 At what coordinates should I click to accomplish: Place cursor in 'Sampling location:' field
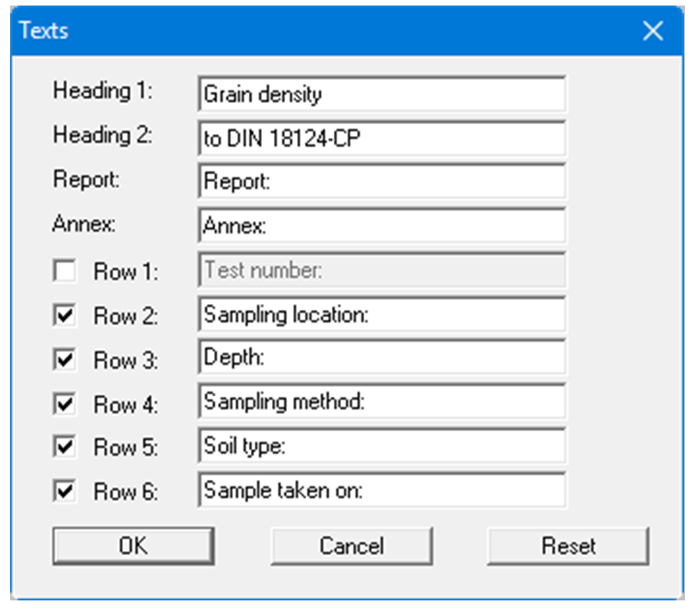pos(382,314)
